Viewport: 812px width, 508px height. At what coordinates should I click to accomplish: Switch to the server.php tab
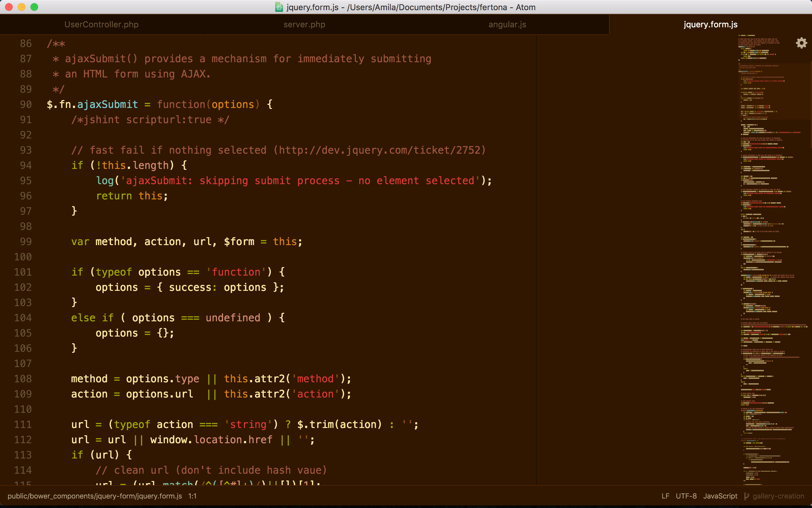pyautogui.click(x=304, y=24)
